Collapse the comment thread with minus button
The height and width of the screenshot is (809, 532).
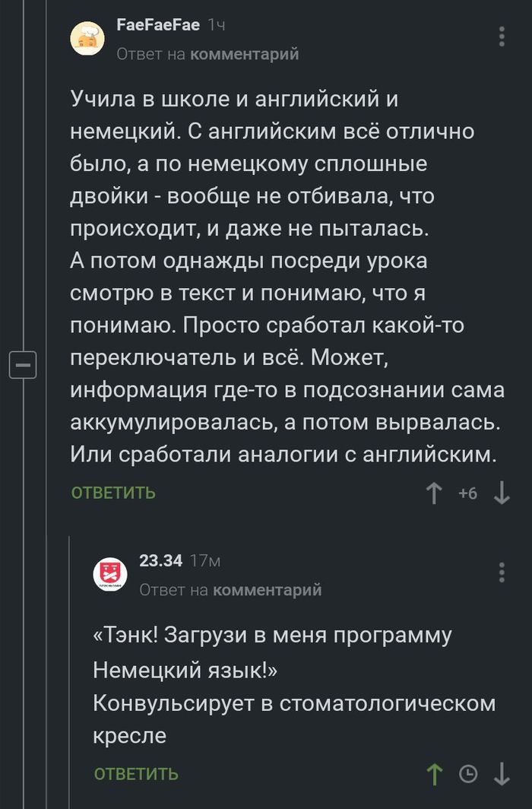23,366
